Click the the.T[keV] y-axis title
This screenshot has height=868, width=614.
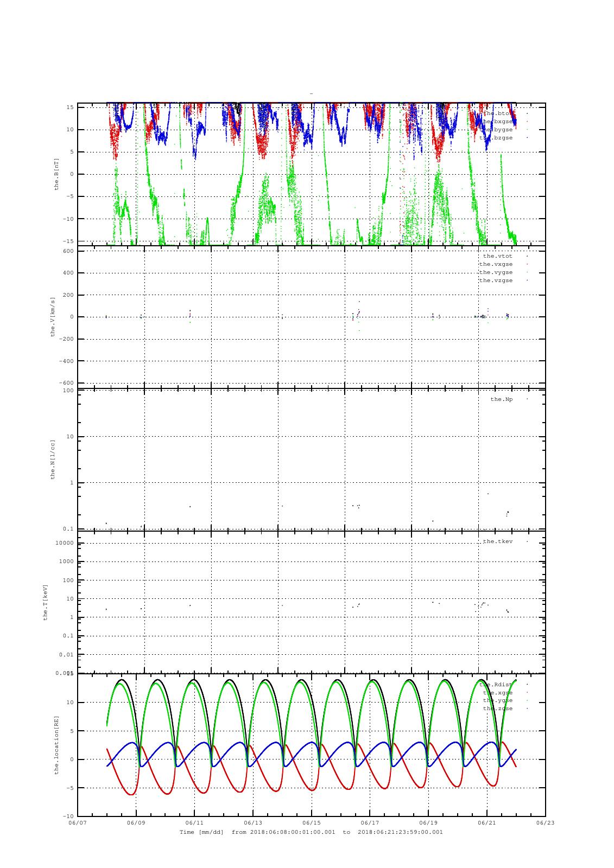46,602
